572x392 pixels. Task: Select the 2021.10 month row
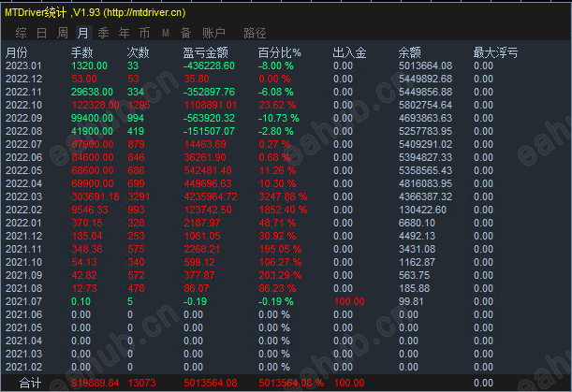click(x=286, y=263)
